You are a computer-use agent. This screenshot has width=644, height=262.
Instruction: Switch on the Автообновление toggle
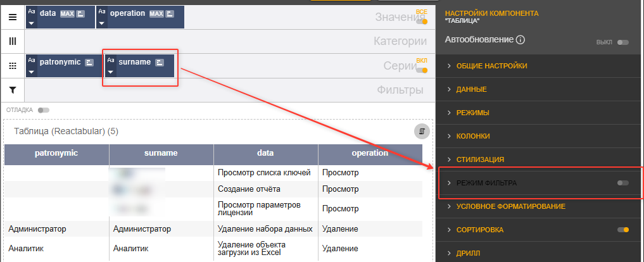pyautogui.click(x=623, y=42)
